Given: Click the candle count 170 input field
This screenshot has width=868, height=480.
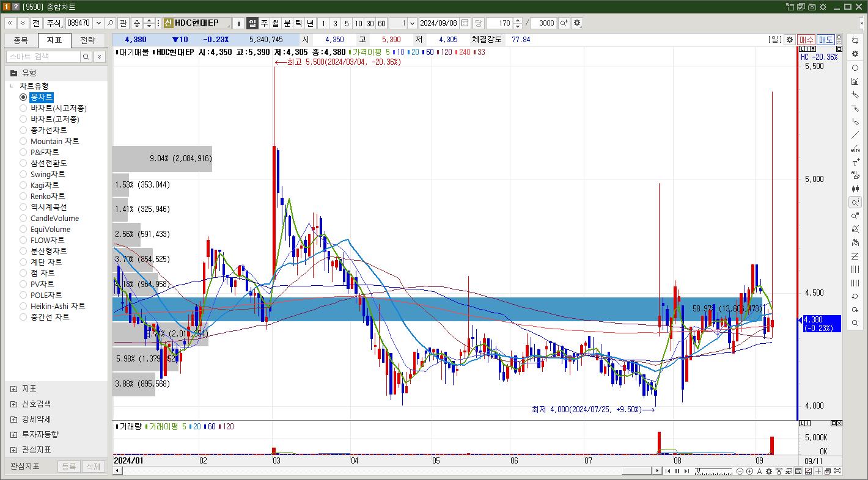Looking at the screenshot, I should click(x=499, y=23).
